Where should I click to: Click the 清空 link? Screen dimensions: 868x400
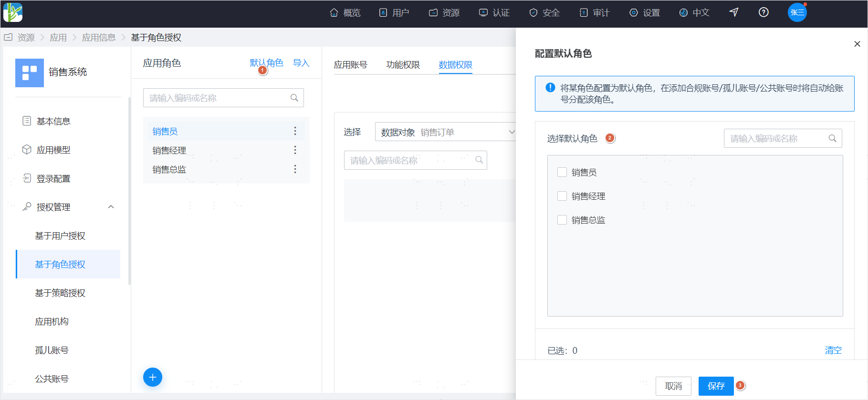(833, 350)
